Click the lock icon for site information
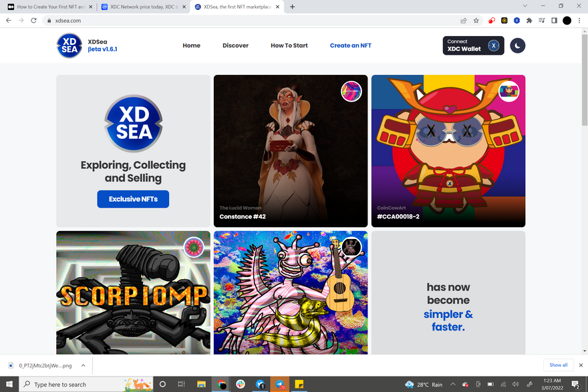This screenshot has height=392, width=588. tap(49, 21)
